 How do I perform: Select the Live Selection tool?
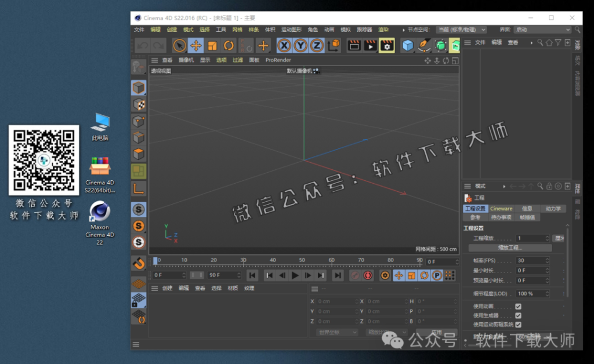(180, 45)
